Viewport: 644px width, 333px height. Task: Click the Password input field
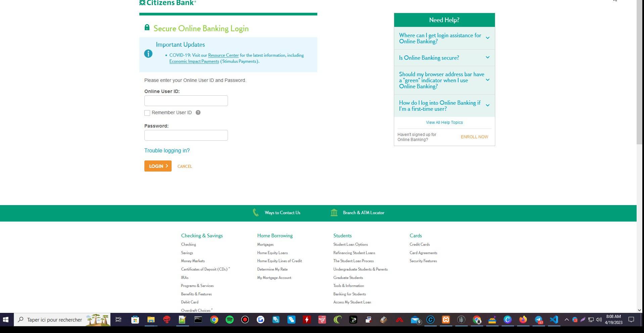click(x=186, y=135)
